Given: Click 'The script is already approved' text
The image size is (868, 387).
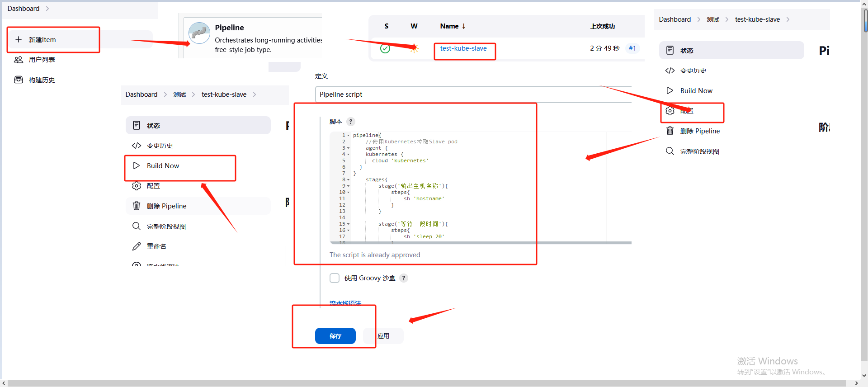Looking at the screenshot, I should tap(375, 255).
